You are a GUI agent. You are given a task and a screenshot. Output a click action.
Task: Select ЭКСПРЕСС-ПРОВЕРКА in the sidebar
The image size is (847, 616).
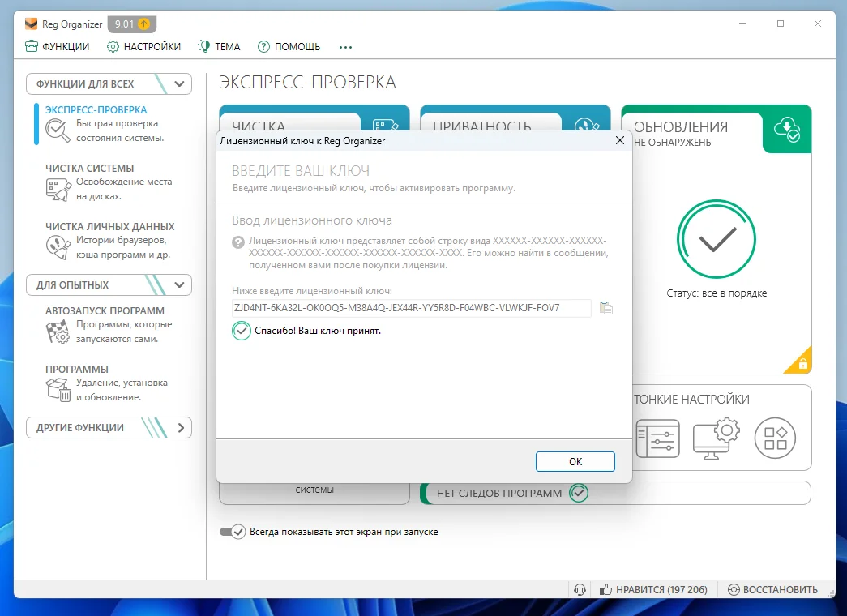[96, 109]
